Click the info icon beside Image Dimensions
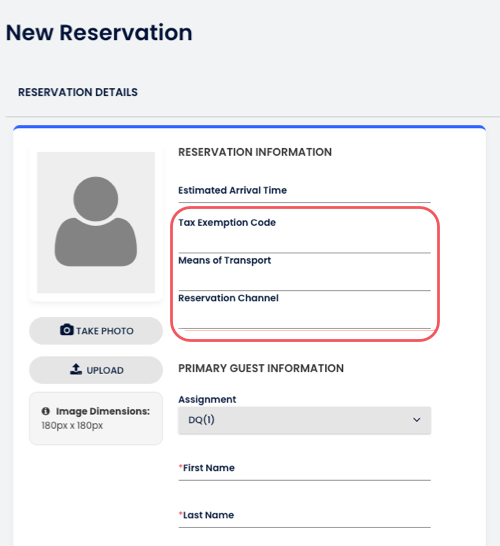 point(46,411)
